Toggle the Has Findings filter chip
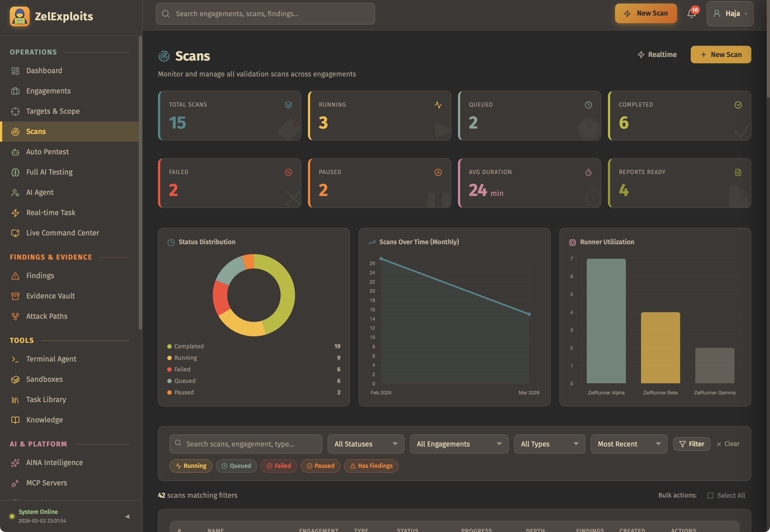Viewport: 770px width, 532px height. pos(371,466)
